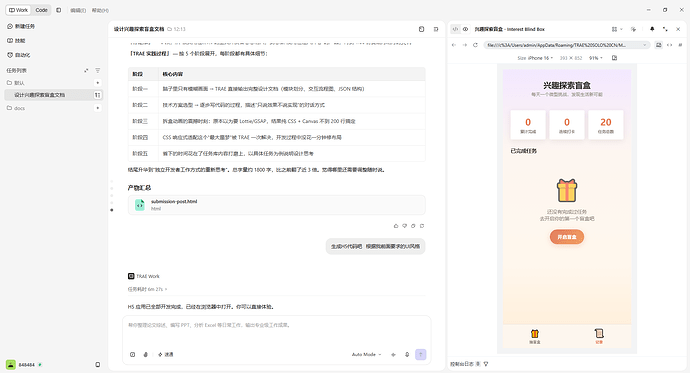Click fourth action icon under the response
Screen dimensions: 690x373
422,226
